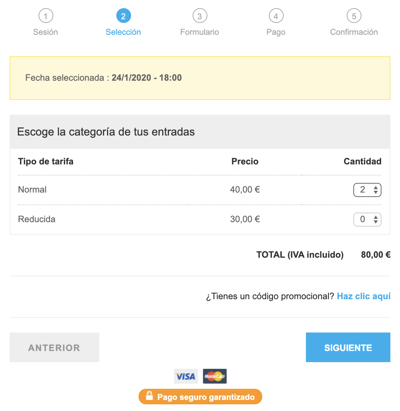The image size is (400, 411).
Task: Open the Reducida ticket quantity dropdown
Action: pyautogui.click(x=367, y=219)
